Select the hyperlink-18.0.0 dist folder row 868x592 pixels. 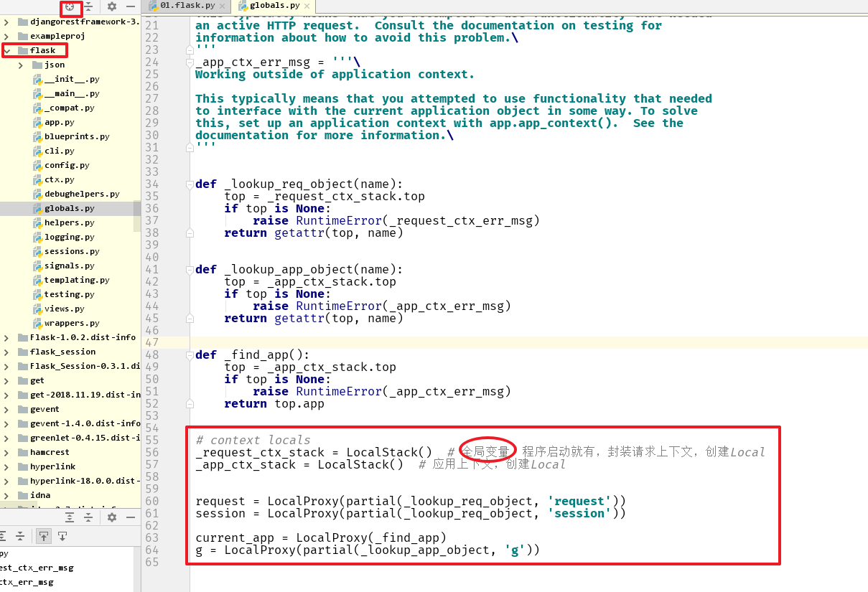[x=70, y=481]
